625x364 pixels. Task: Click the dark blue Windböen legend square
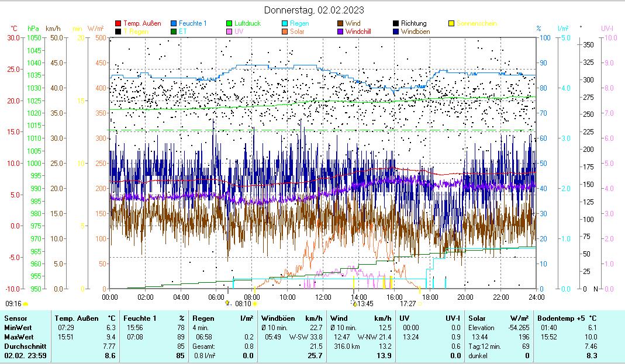[396, 32]
